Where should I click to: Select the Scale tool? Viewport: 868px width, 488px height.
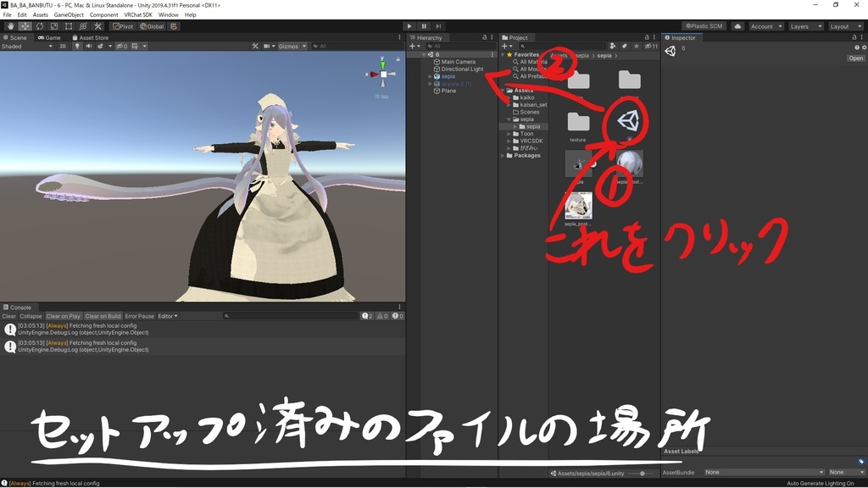[x=53, y=25]
